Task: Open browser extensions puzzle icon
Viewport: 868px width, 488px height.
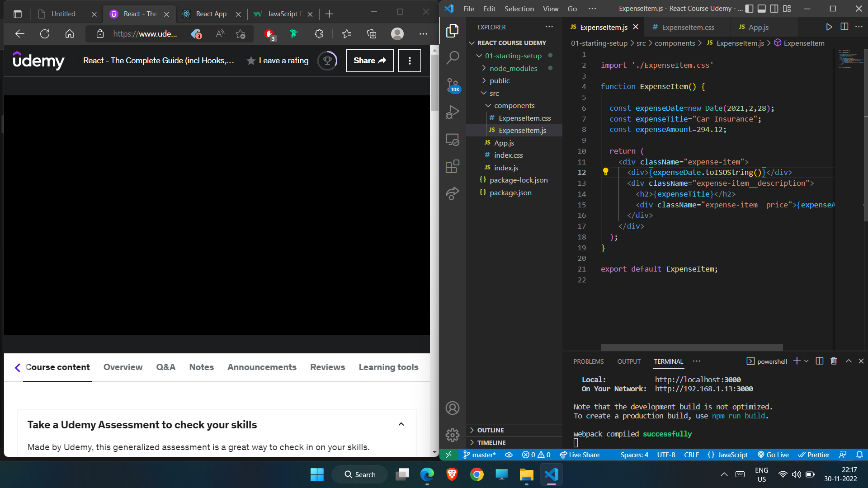Action: [x=319, y=34]
